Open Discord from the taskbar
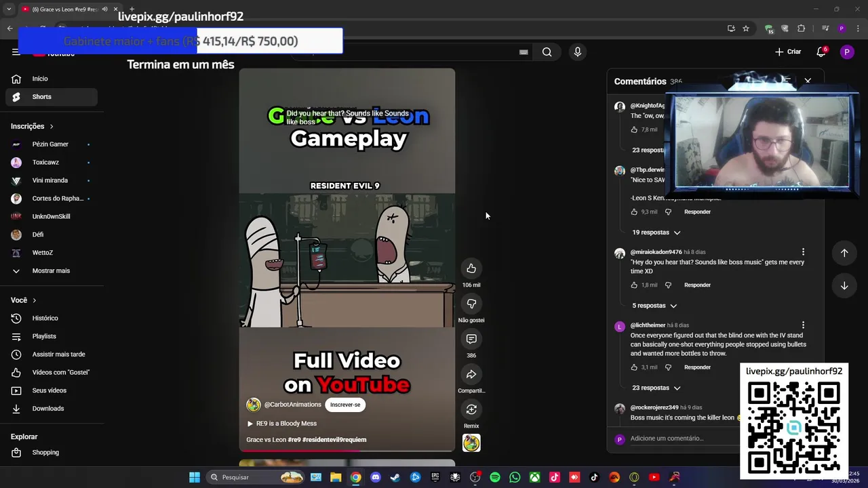 (x=376, y=477)
